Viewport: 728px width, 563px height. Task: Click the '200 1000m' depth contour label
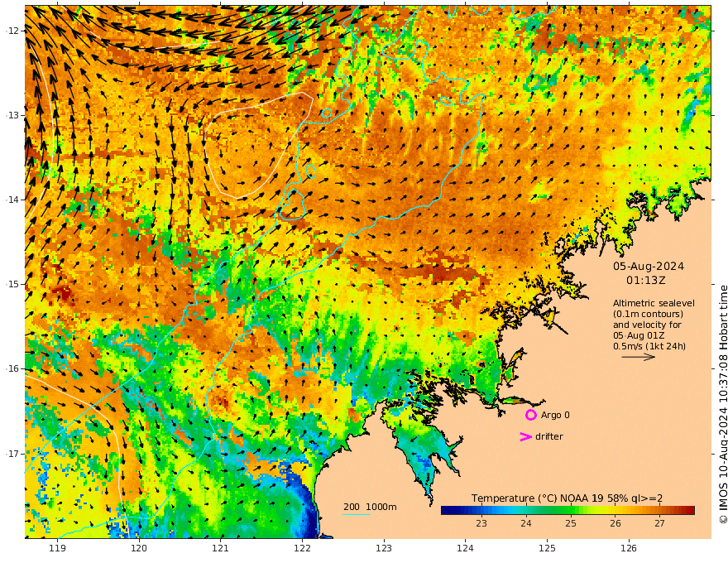[x=370, y=507]
